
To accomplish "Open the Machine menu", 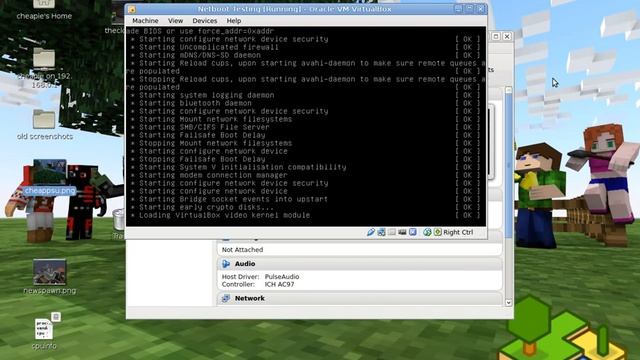I will tap(145, 21).
